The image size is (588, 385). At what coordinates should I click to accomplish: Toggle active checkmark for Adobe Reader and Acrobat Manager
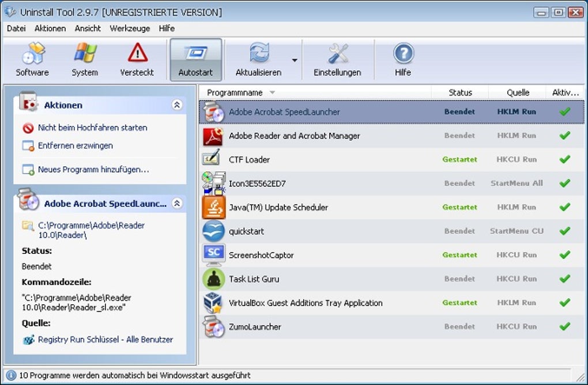click(x=565, y=135)
